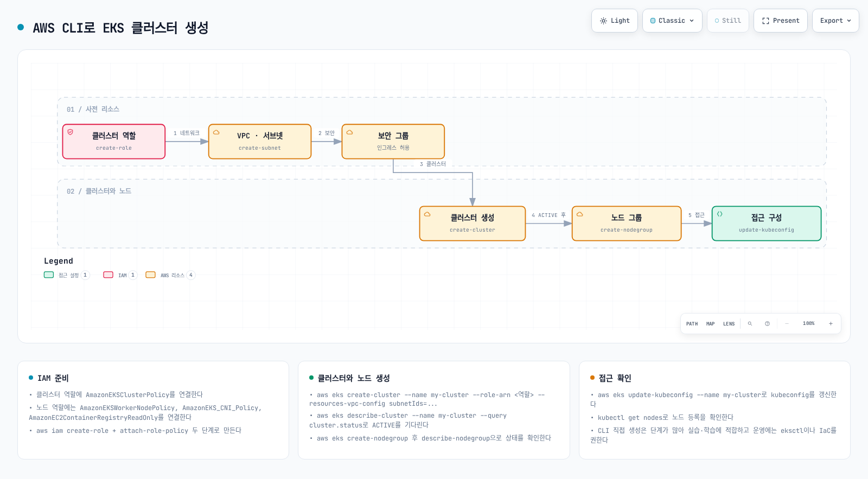Click the '2 보안' edge label
Image resolution: width=868 pixels, height=479 pixels.
[327, 133]
